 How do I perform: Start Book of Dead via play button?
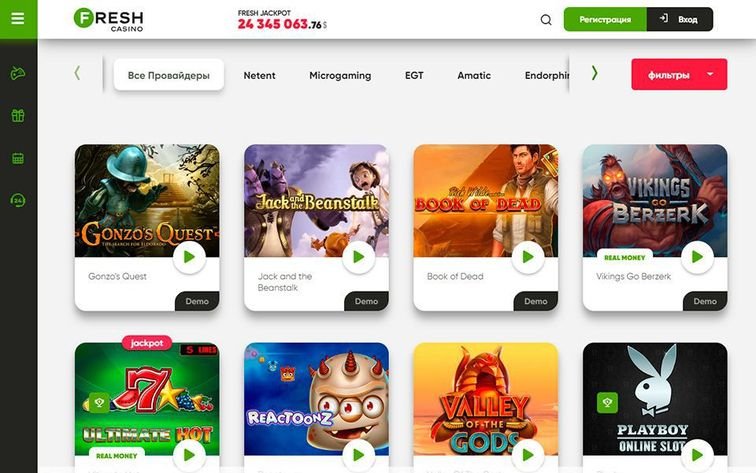[528, 257]
